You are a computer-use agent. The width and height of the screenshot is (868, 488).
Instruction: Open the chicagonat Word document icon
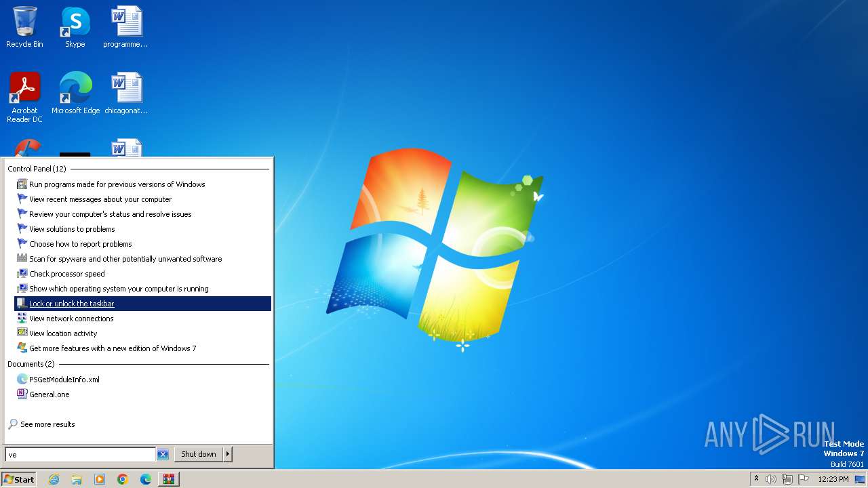coord(126,94)
